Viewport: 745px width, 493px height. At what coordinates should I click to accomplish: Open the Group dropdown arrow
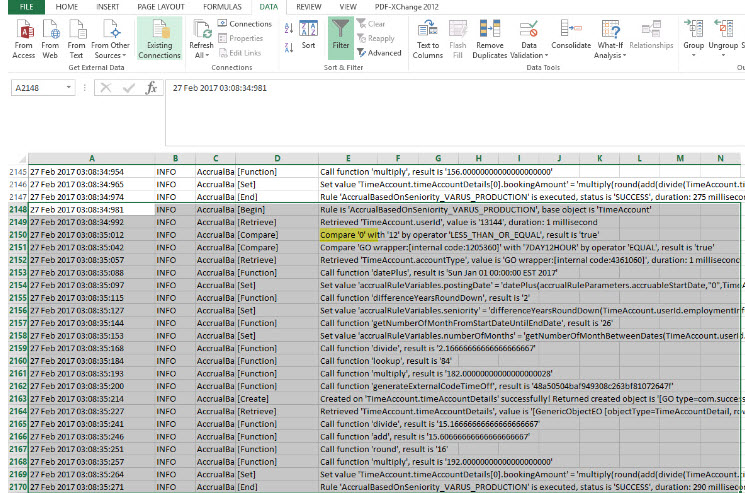pos(694,56)
